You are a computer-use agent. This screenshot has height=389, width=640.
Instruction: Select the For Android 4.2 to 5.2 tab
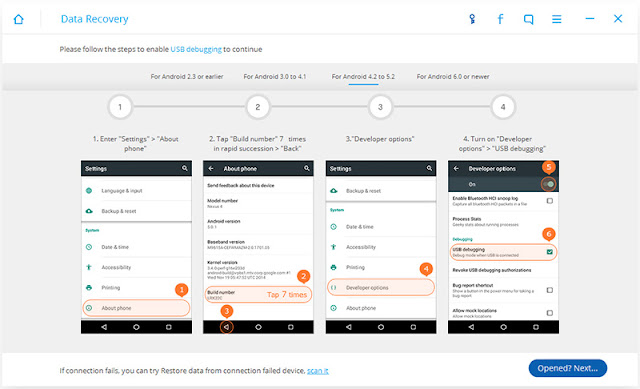coord(363,76)
